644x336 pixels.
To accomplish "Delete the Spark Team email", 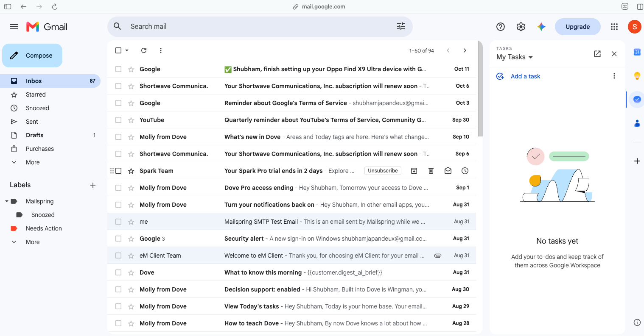I will coord(431,171).
